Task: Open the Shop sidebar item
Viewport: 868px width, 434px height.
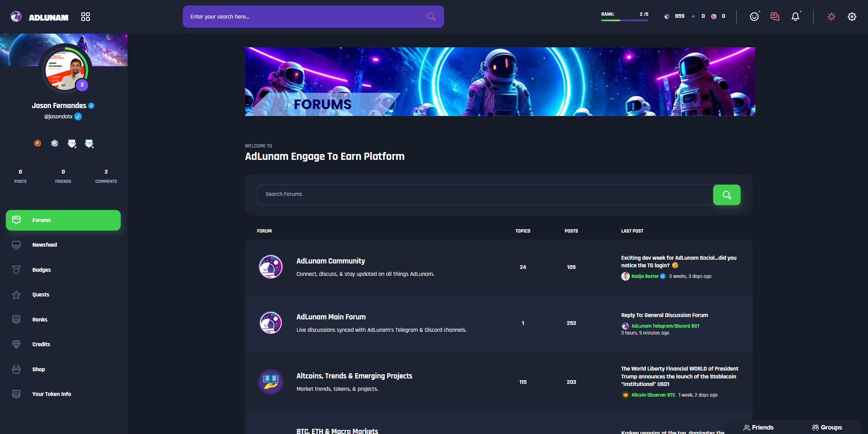Action: (x=38, y=369)
